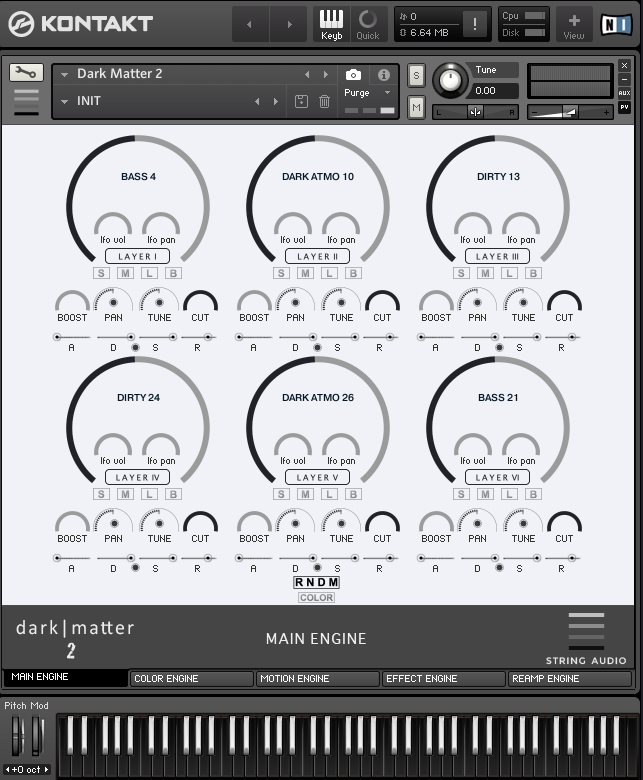The height and width of the screenshot is (780, 643).
Task: Click the panic exclamation mark button
Action: [x=475, y=25]
